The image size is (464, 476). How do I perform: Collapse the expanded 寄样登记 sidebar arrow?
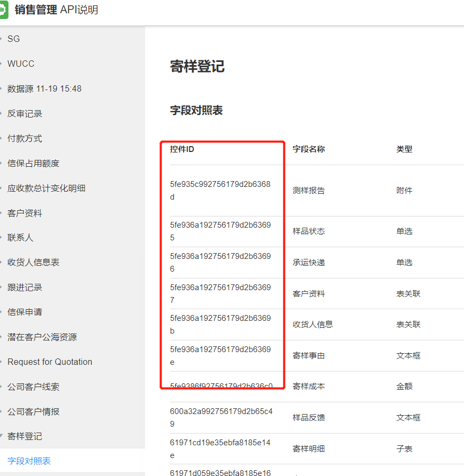[2, 436]
